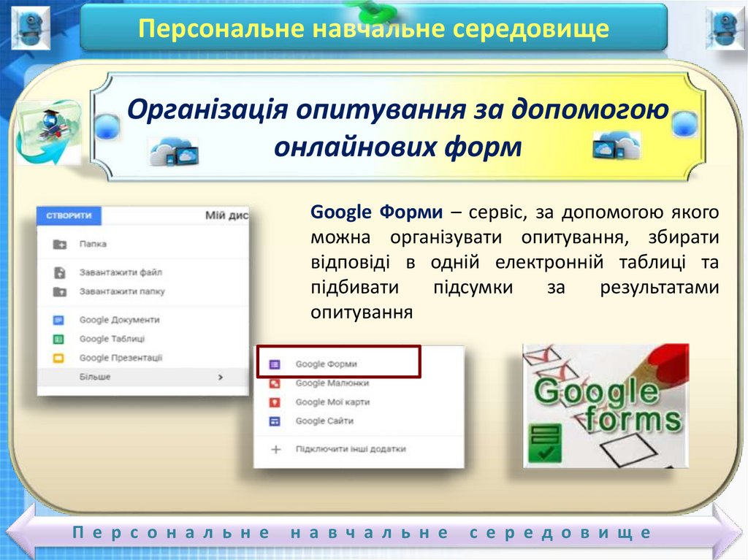Click the bottom Персональне навчальне середовище text
Viewport: 748px width, 560px height.
click(x=362, y=532)
